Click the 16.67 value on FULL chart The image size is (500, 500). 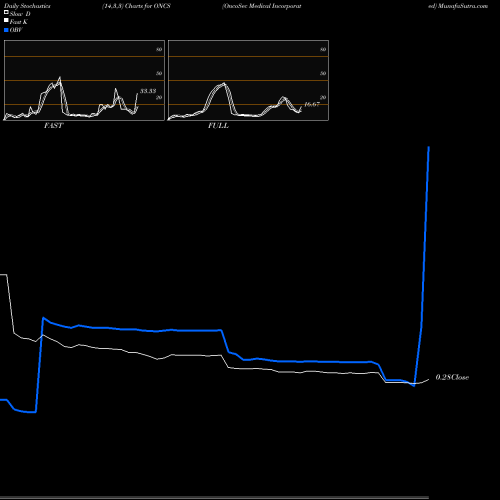point(312,104)
